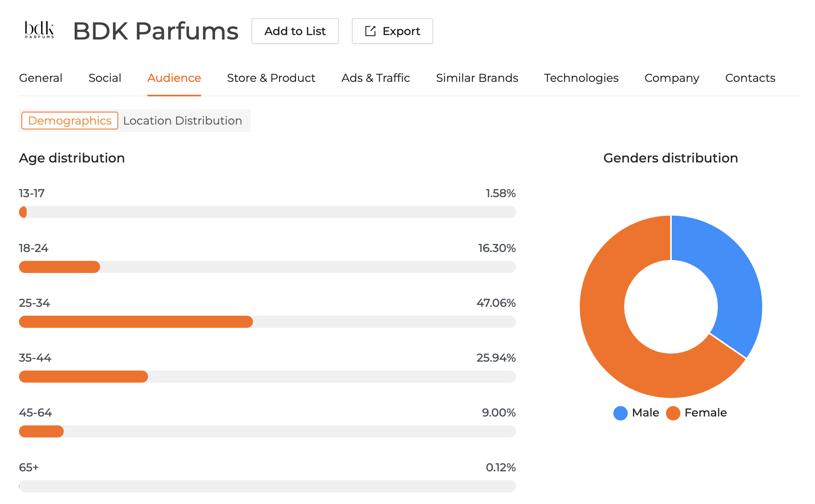Click the external-link icon inside Export button
The image size is (815, 504).
point(370,31)
